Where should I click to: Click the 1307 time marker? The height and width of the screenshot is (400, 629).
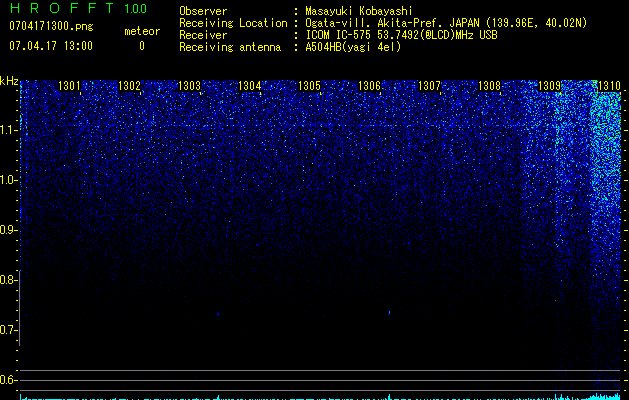point(429,86)
